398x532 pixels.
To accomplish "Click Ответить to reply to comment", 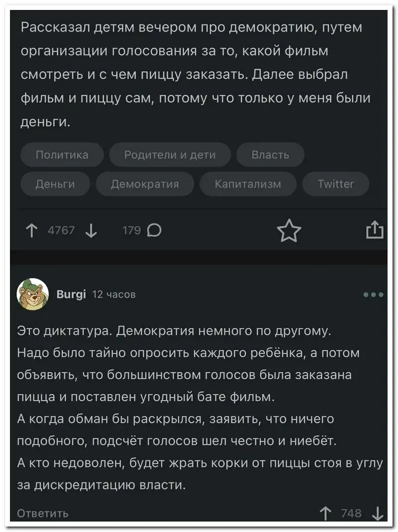I will point(43,513).
